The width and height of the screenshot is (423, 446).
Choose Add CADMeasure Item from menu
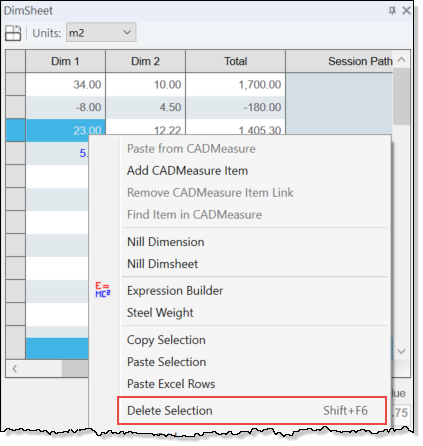pos(187,171)
